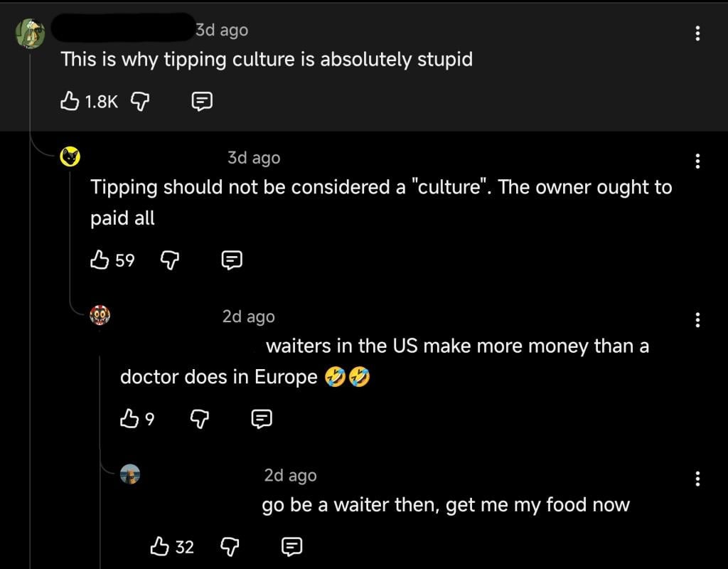Like the tipping culture is stupid comment
728x569 pixels.
pos(70,101)
